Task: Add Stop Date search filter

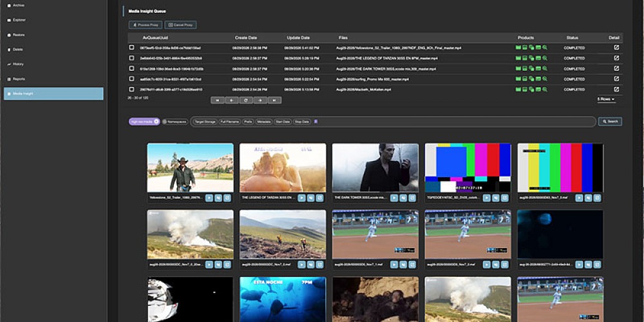Action: tap(302, 122)
